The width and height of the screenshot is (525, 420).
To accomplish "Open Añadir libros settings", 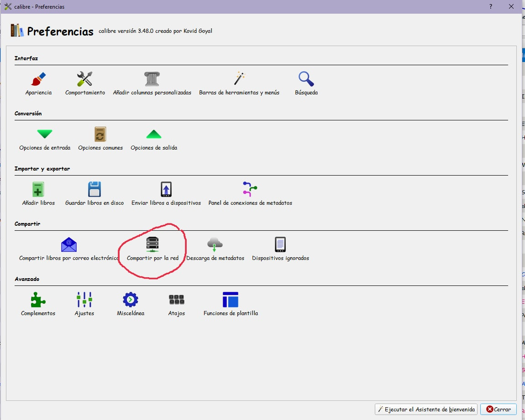I will point(38,194).
